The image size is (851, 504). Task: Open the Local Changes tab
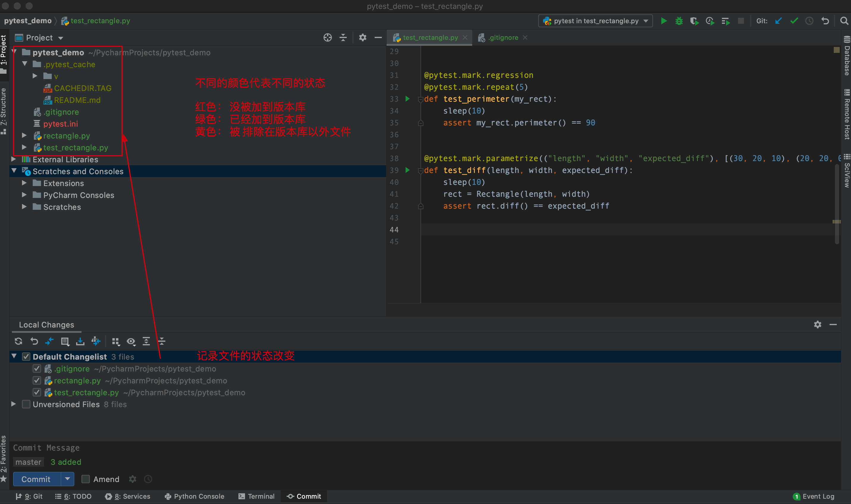click(x=47, y=325)
